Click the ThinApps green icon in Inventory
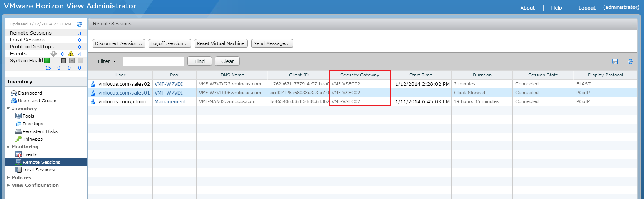Viewport: 644px width, 199px height. click(x=18, y=139)
